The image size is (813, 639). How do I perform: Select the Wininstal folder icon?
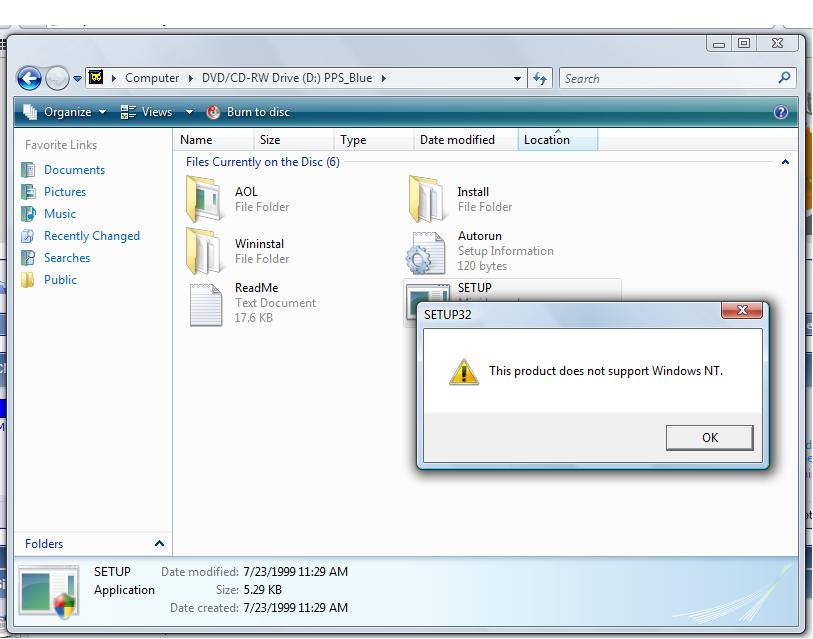[204, 251]
